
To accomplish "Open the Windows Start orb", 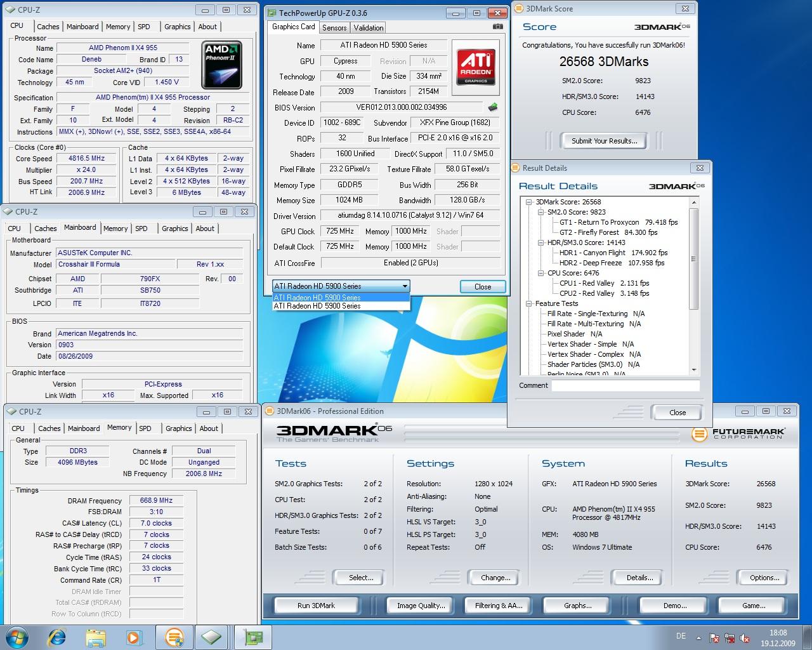I will click(17, 637).
